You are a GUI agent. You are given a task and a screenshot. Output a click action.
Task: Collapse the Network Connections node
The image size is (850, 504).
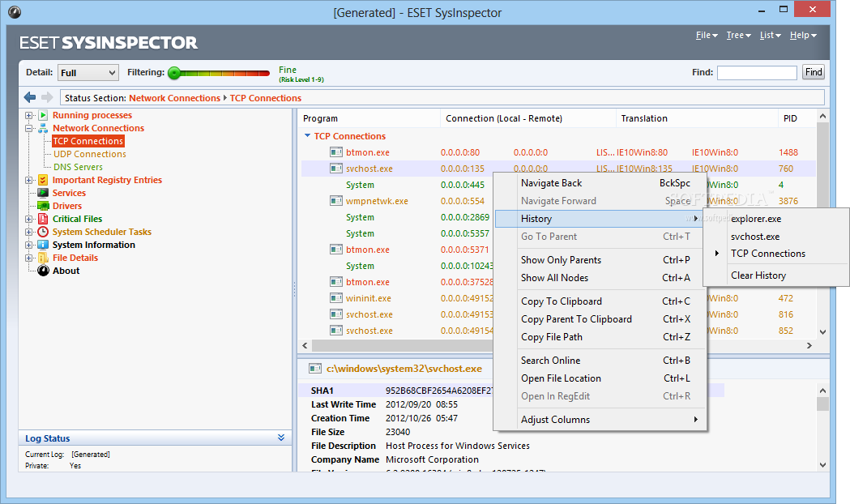(28, 129)
